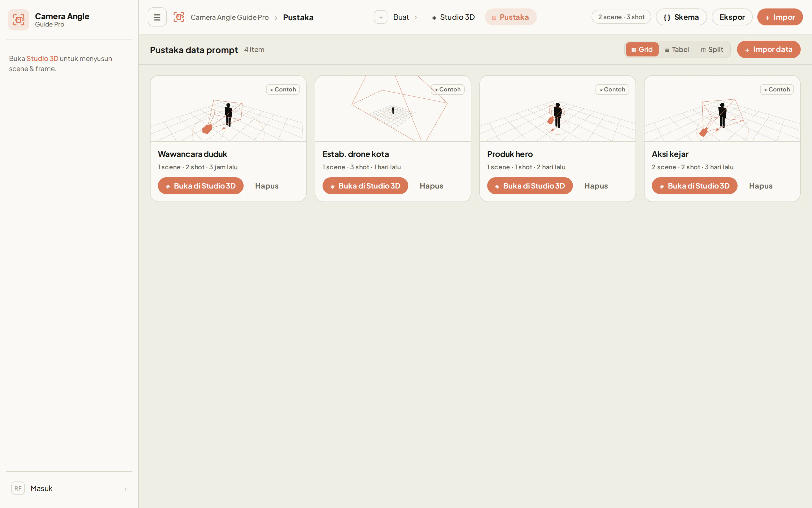The height and width of the screenshot is (508, 812).
Task: Switch to Split view
Action: (712, 49)
